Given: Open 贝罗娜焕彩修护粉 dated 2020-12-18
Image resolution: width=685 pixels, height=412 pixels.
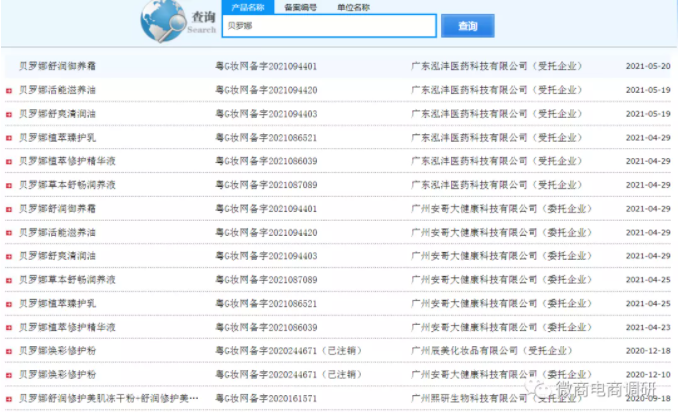Looking at the screenshot, I should coord(57,351).
